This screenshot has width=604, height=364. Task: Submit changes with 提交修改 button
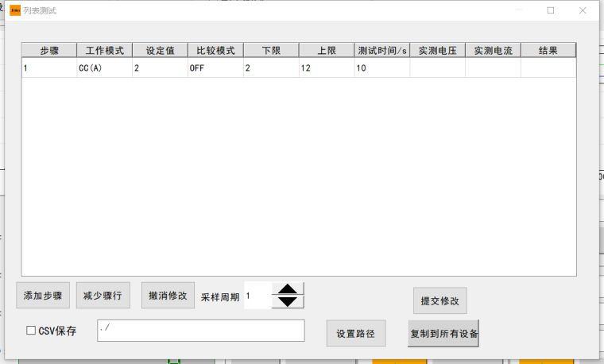pos(439,300)
